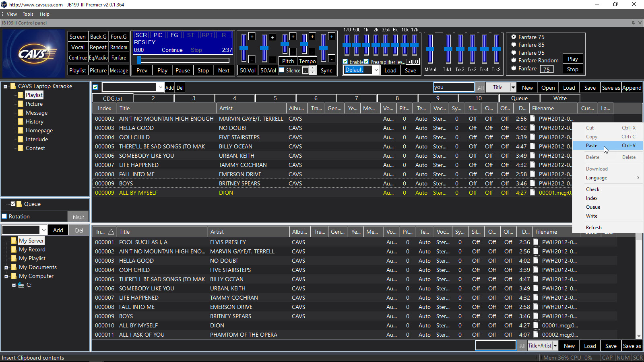Choose Refresh from the context menu
Viewport: 644px width, 362px height.
(607, 228)
